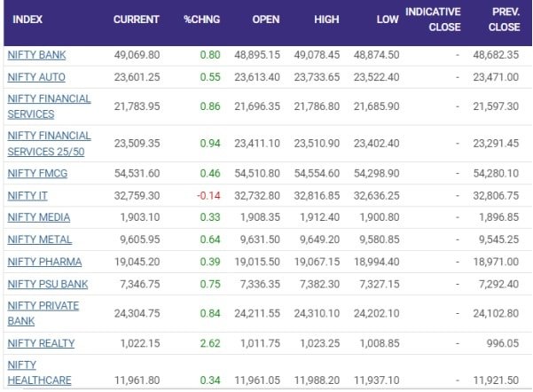Select the OPEN column header
Image resolution: width=533 pixels, height=392 pixels.
(x=265, y=20)
